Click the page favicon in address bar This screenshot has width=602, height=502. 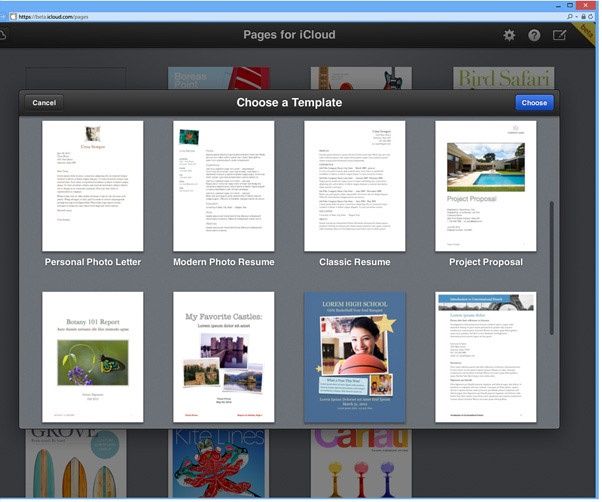coord(13,17)
